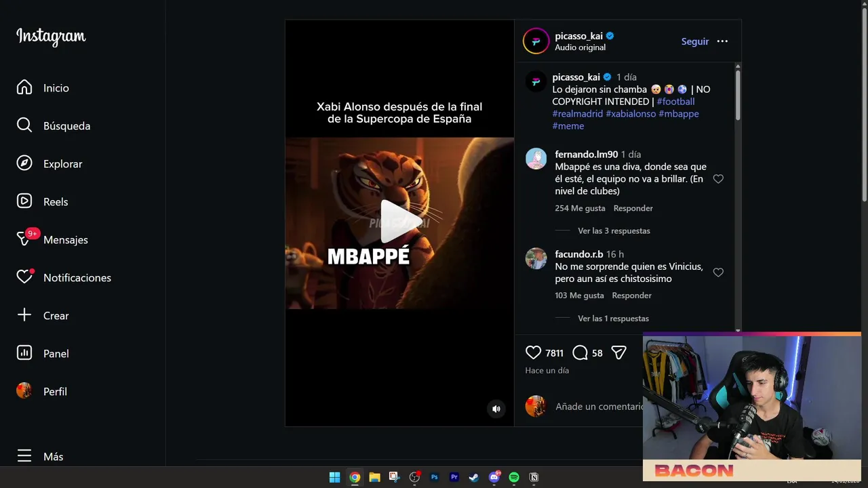
Task: Click the Búsqueda magnifier icon
Action: (x=24, y=125)
